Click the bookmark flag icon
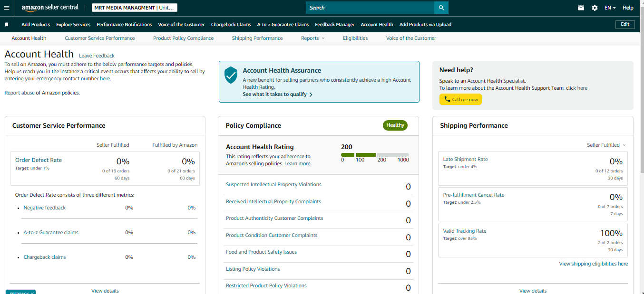The width and height of the screenshot is (644, 294). [7, 24]
